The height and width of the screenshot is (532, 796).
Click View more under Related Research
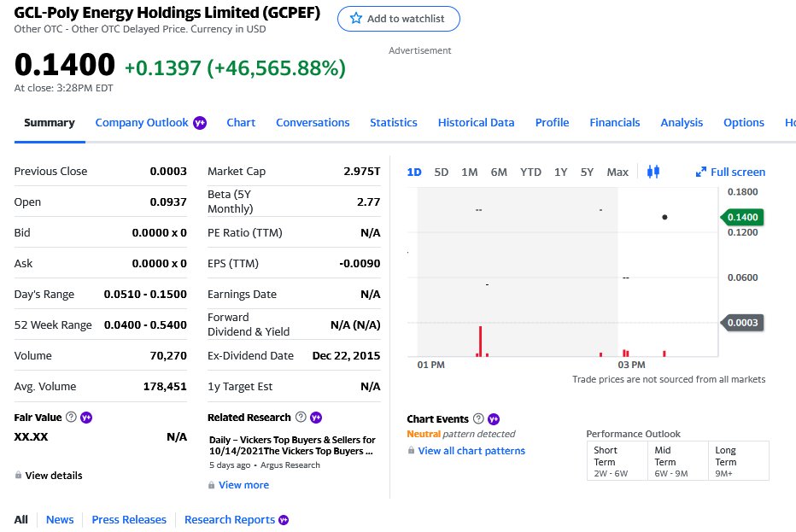(x=243, y=485)
